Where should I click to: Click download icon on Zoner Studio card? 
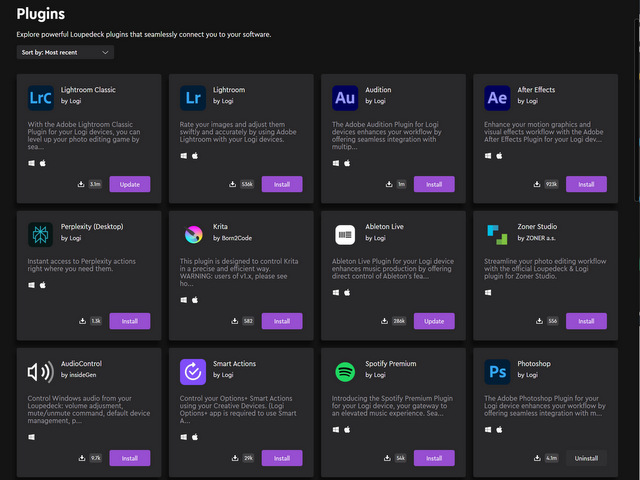[539, 321]
